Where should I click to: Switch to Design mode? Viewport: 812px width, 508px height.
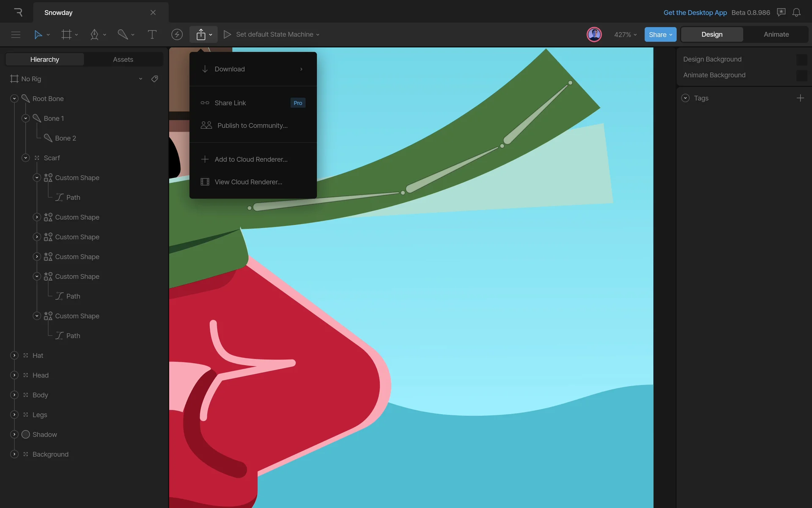coord(712,34)
